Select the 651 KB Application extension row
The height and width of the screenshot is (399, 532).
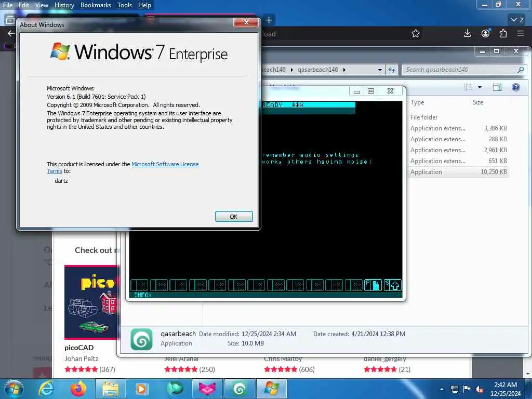pos(458,161)
